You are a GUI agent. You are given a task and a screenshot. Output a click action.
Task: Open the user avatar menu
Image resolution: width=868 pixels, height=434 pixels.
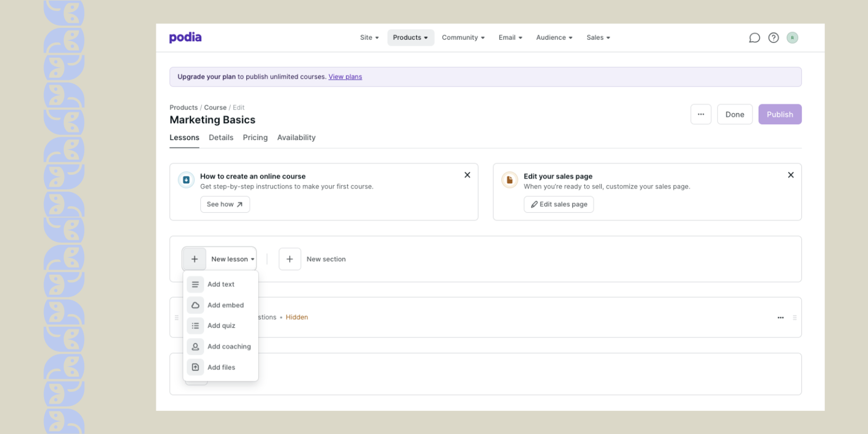point(792,38)
